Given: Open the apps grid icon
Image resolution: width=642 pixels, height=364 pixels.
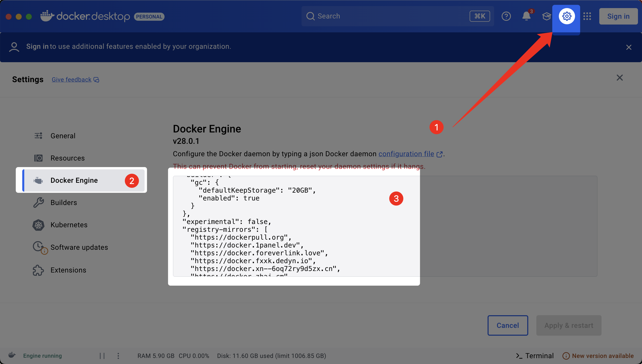Looking at the screenshot, I should pos(587,16).
